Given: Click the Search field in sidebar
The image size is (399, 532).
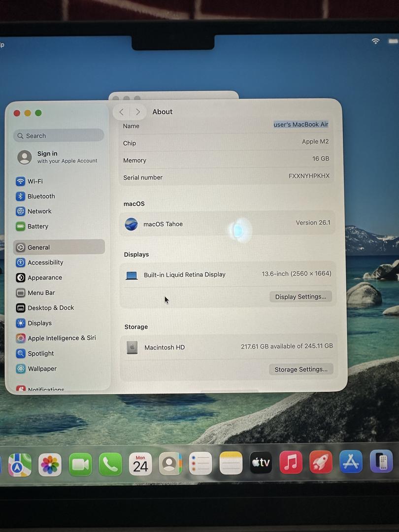Looking at the screenshot, I should [59, 135].
